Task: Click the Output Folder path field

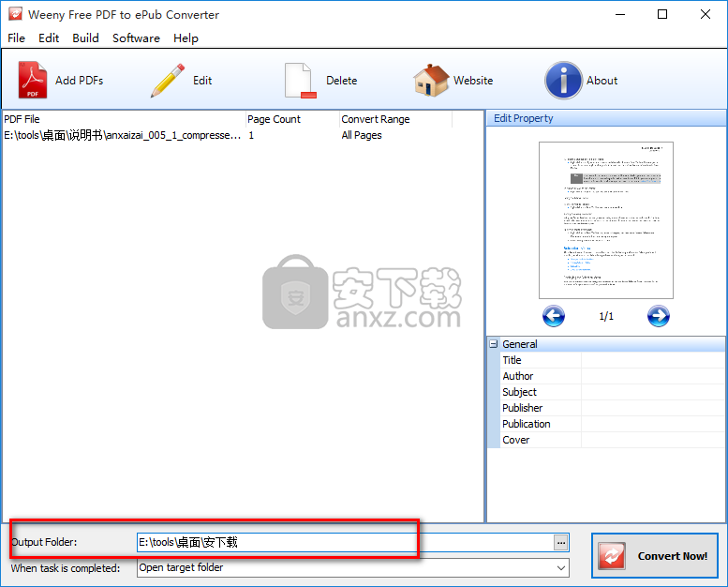Action: (x=346, y=542)
